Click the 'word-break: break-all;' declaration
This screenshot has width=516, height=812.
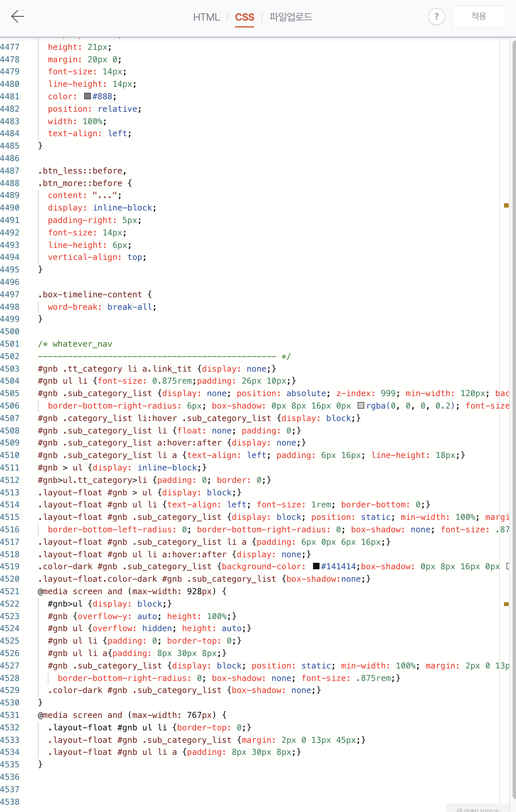(102, 307)
